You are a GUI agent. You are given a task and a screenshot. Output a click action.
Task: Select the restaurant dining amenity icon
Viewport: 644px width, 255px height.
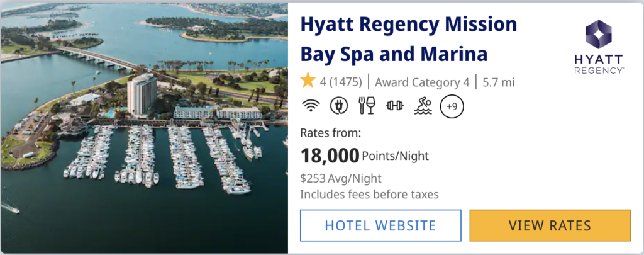tap(367, 106)
